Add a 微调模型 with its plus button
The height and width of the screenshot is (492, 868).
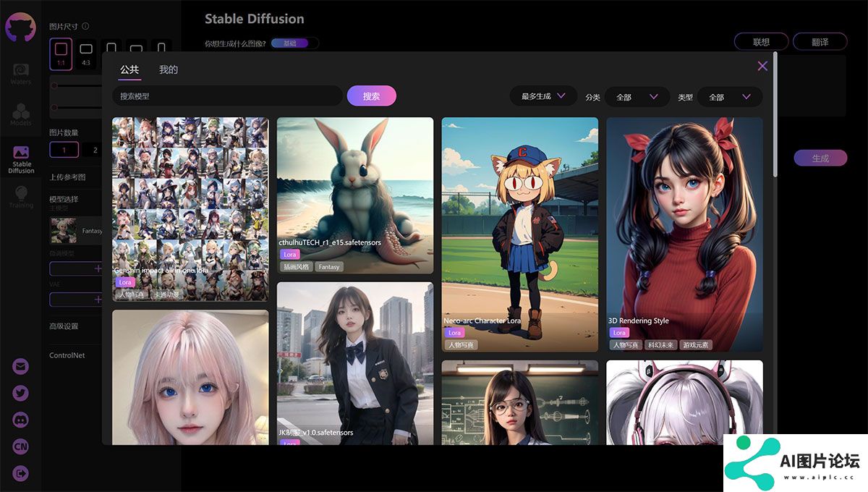(x=98, y=268)
